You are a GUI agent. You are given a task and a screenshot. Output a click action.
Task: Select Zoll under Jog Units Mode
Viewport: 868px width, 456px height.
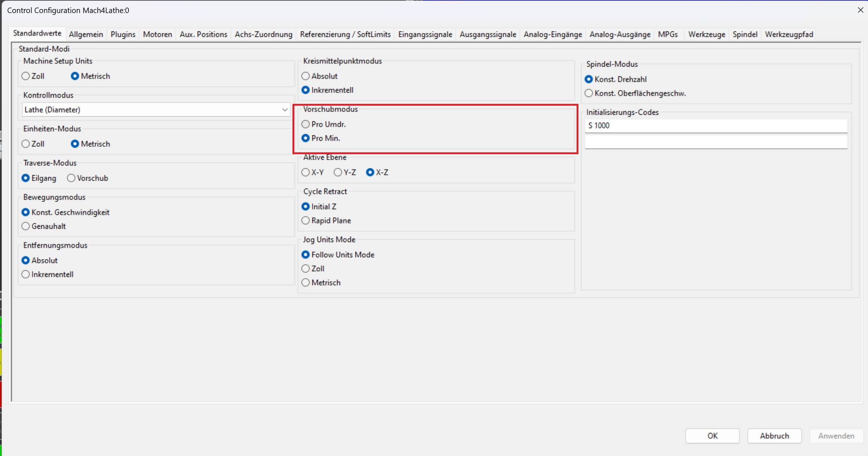[313, 269]
